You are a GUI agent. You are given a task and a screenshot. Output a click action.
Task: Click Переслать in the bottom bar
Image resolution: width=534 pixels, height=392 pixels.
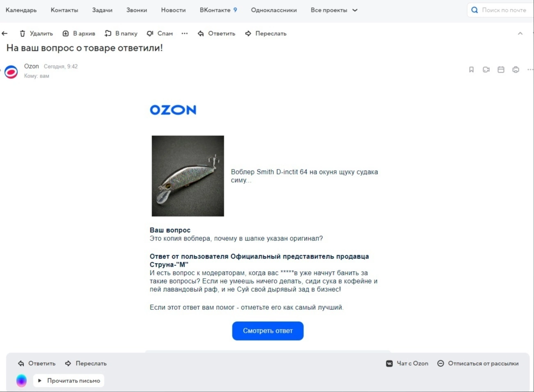coord(86,364)
